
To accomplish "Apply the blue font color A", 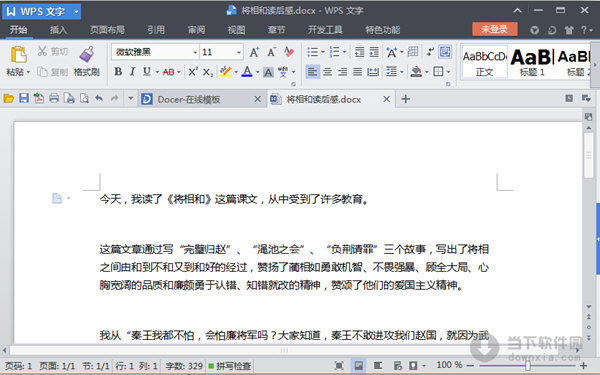I will click(247, 72).
